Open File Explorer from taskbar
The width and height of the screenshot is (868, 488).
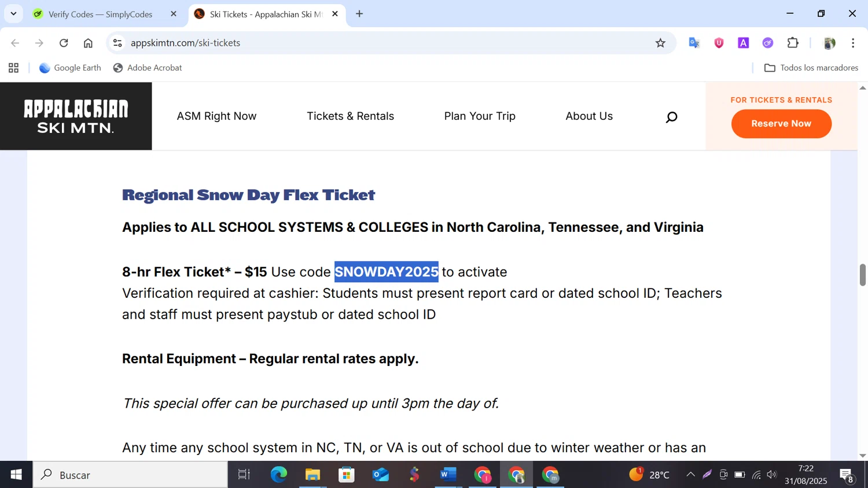(x=312, y=475)
